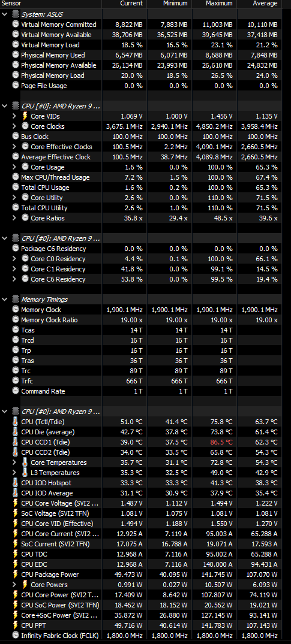
Task: Click the thermometer icon for CPU CCD1 (Tdie)
Action: click(x=15, y=442)
